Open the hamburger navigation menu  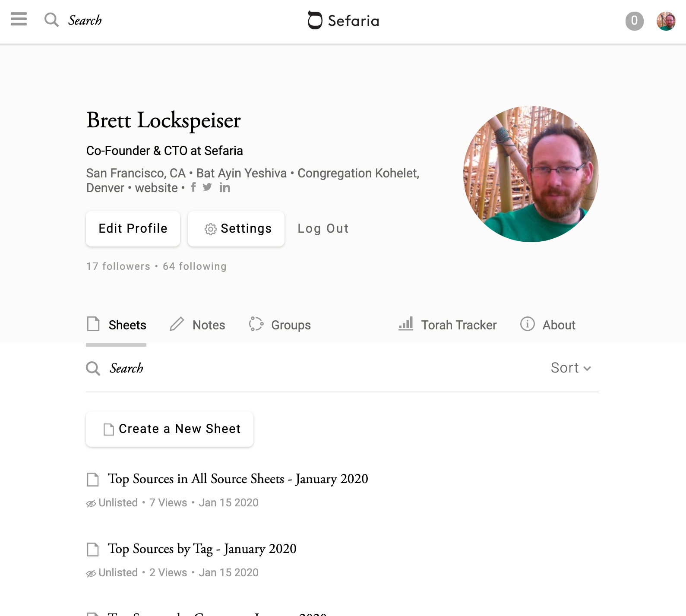pos(19,19)
